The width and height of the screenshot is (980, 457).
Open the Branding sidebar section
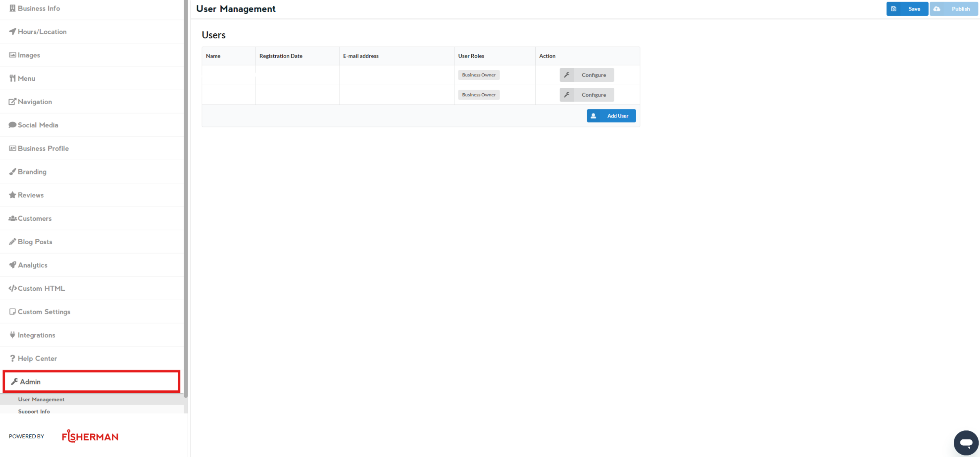point(32,172)
